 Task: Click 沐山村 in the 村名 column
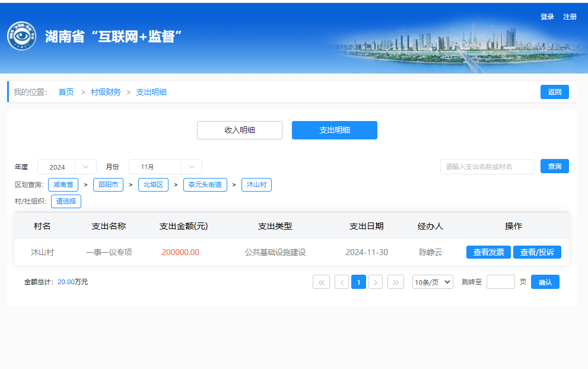click(42, 252)
